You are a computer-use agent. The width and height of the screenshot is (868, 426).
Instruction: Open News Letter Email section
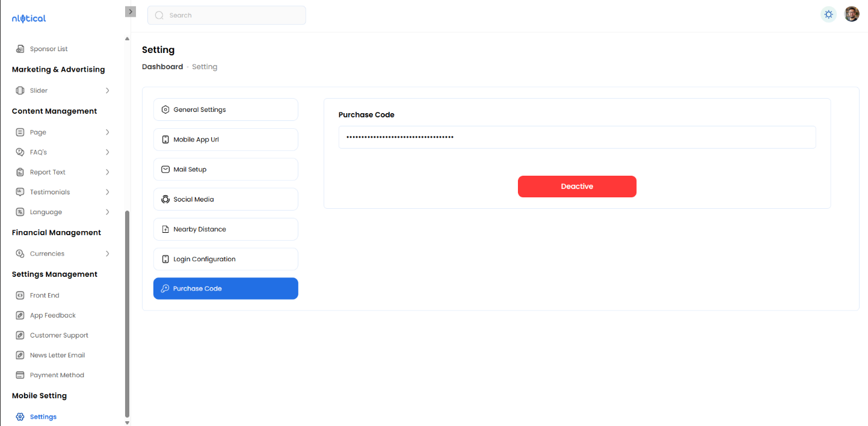click(57, 355)
